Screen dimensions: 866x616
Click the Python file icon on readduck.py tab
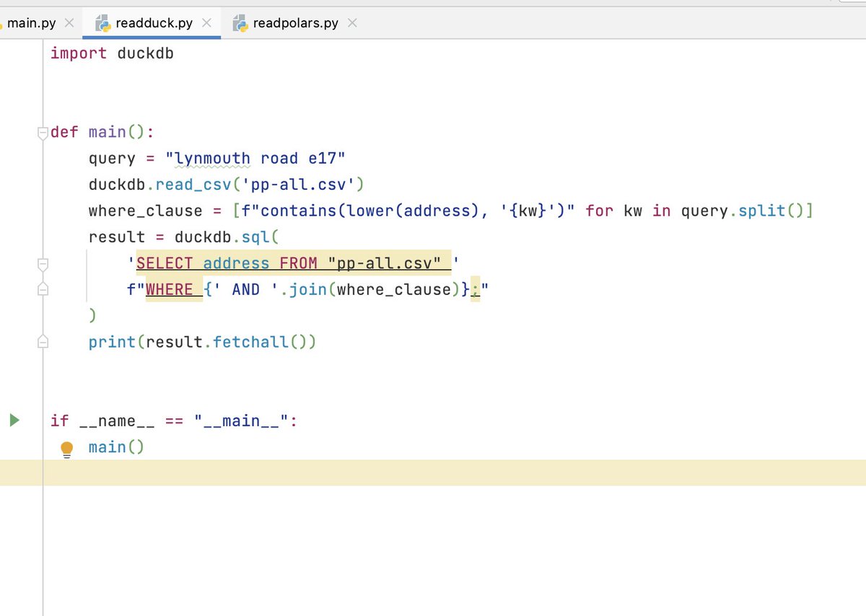point(102,23)
